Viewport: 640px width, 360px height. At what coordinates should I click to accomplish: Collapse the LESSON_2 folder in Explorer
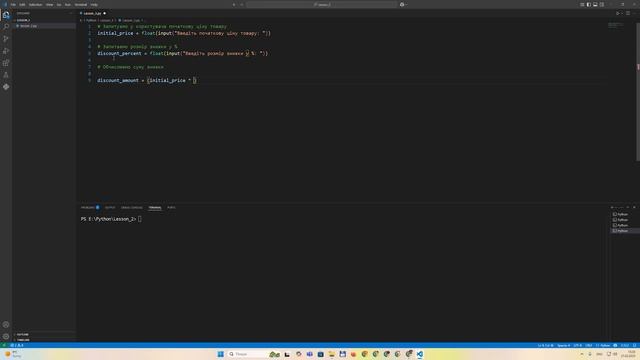click(23, 20)
